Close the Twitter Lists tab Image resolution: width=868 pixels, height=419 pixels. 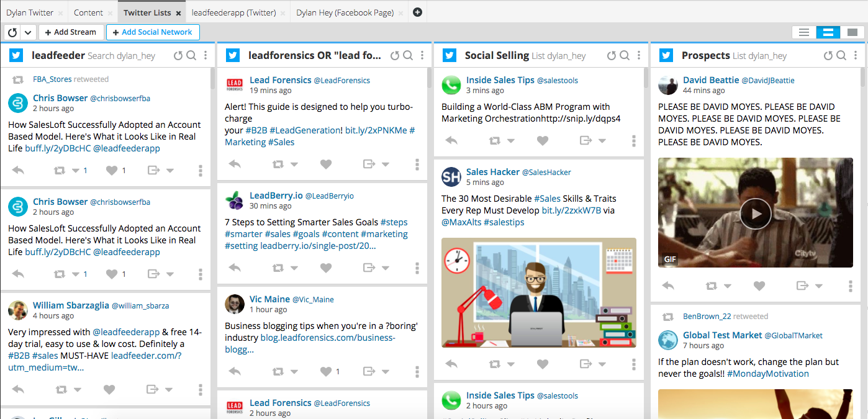coord(179,13)
